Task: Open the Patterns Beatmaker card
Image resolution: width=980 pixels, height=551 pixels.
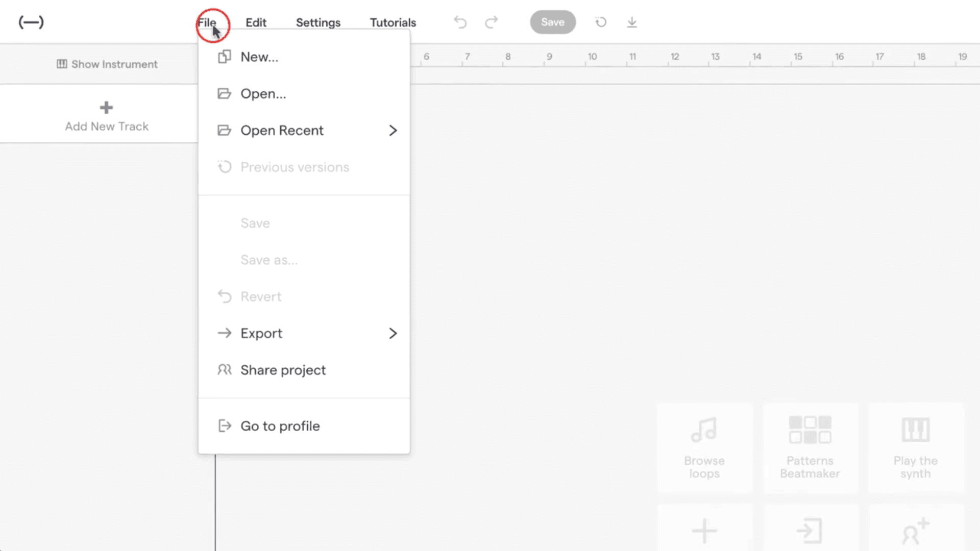Action: point(810,448)
